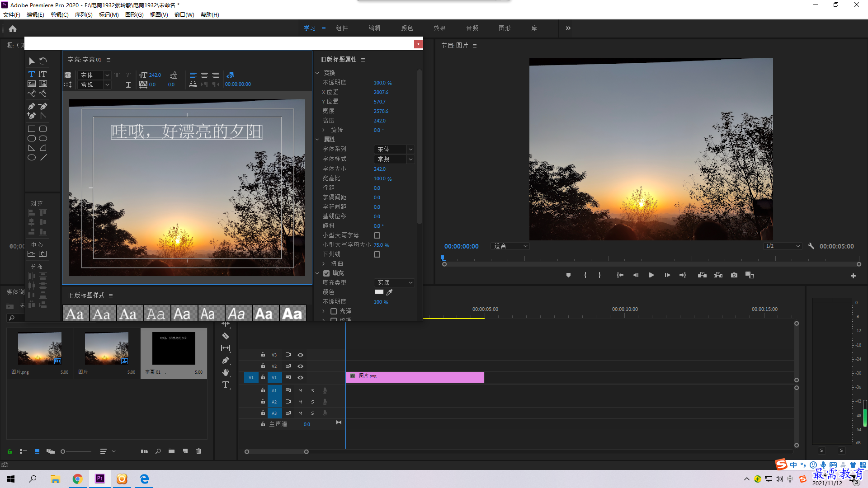Switch to the Effects workspace tab
This screenshot has height=488, width=868.
tap(439, 28)
